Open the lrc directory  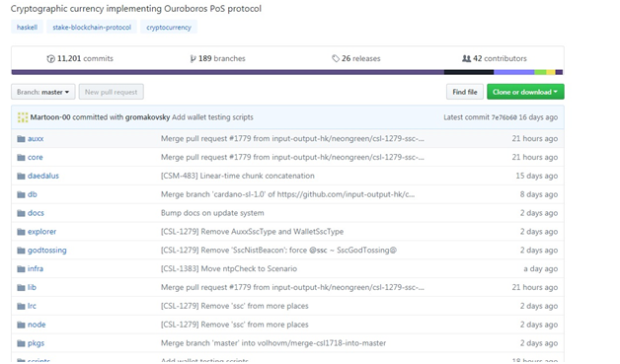click(32, 306)
